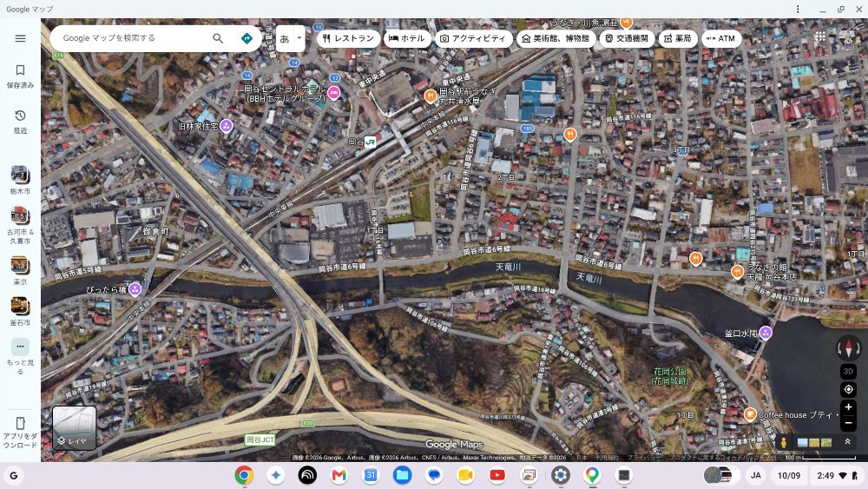Image resolution: width=868 pixels, height=489 pixels.
Task: Open YouTube from the shelf
Action: pyautogui.click(x=497, y=475)
